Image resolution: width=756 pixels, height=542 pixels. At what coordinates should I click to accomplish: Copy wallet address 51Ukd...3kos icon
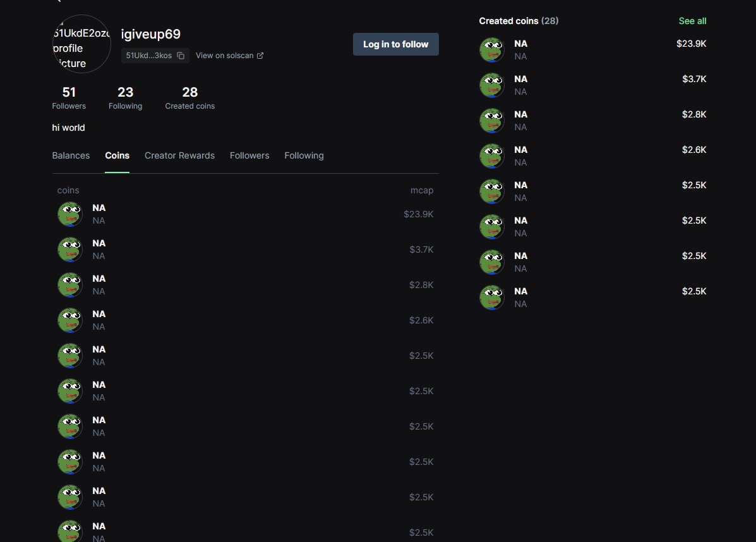[181, 56]
